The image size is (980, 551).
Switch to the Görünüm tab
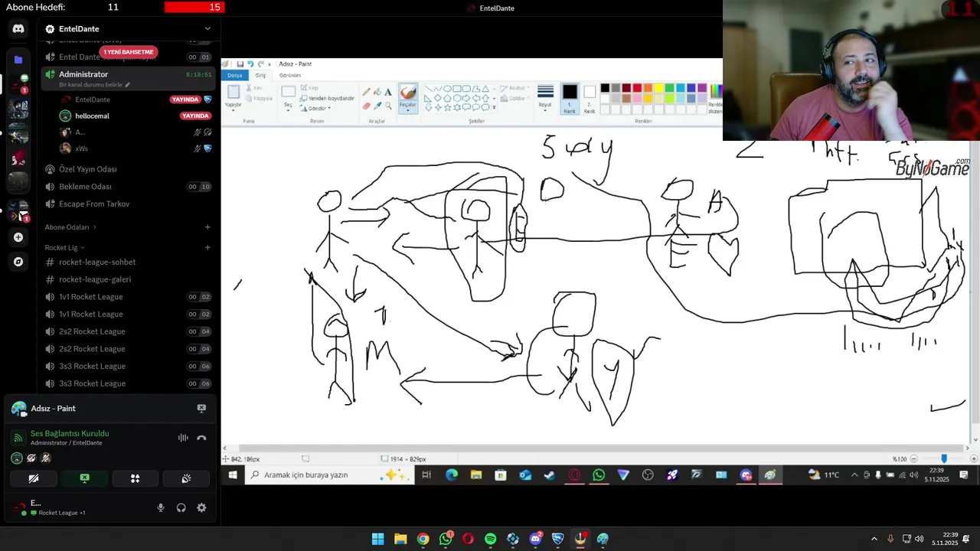290,75
